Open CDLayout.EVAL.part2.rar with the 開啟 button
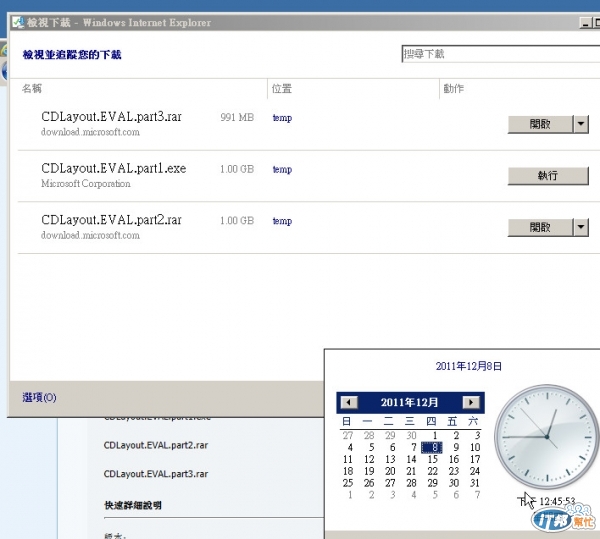The width and height of the screenshot is (600, 539). click(x=540, y=228)
